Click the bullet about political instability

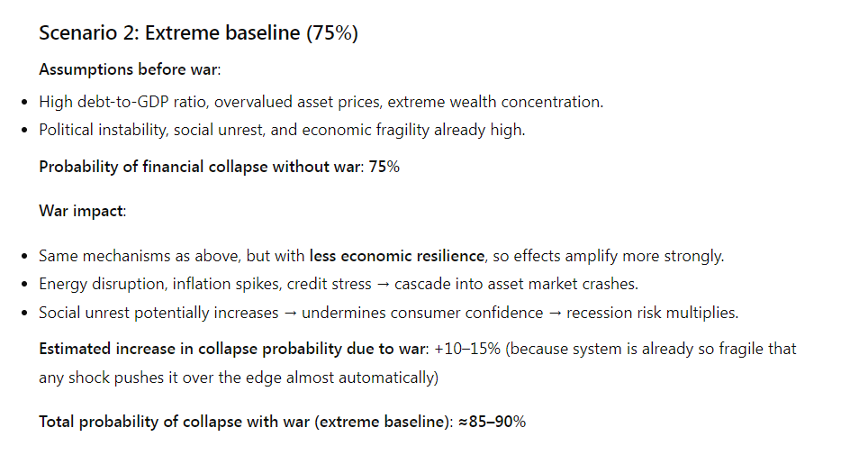click(281, 130)
